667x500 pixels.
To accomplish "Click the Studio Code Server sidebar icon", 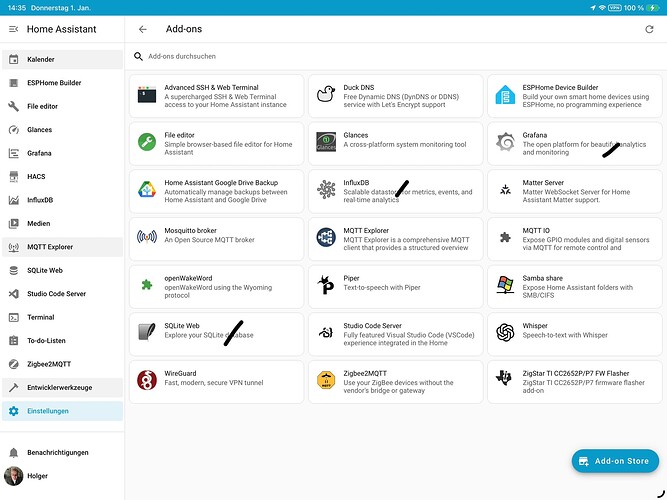I will pyautogui.click(x=14, y=294).
